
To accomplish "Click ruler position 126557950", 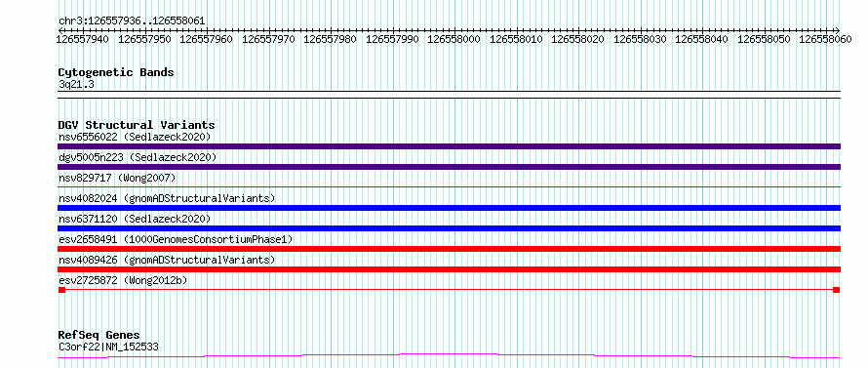I will 145,39.
